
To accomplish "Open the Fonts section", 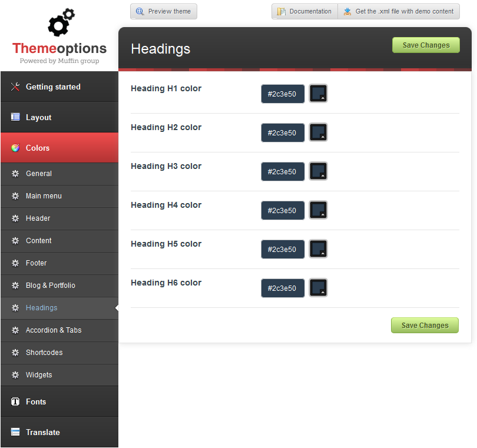I will [x=59, y=401].
